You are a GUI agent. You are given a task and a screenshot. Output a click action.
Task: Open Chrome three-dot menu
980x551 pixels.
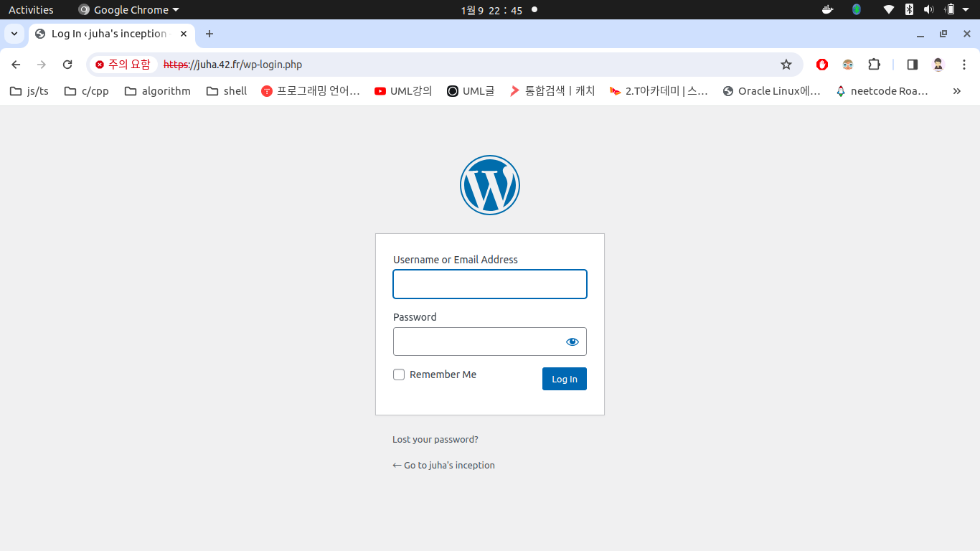(x=964, y=65)
